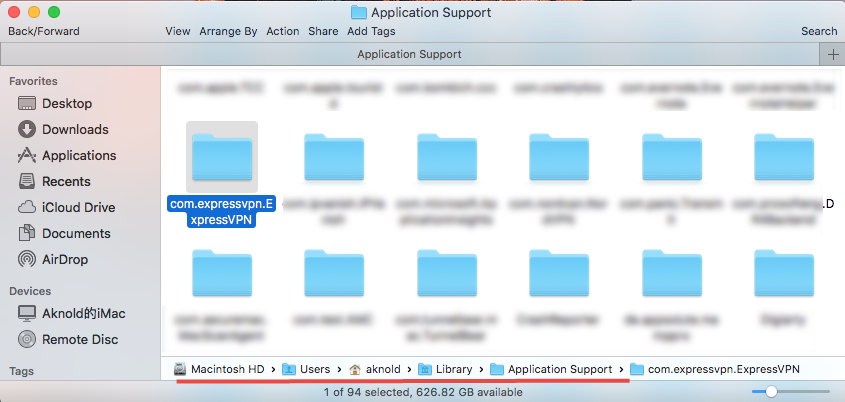Click the Search toolbar button
845x402 pixels.
pyautogui.click(x=819, y=31)
